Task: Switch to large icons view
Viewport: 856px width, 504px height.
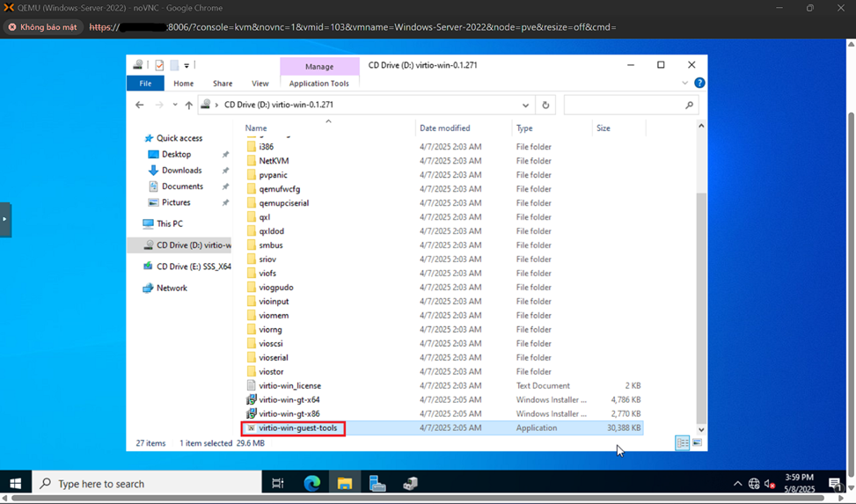Action: (697, 443)
